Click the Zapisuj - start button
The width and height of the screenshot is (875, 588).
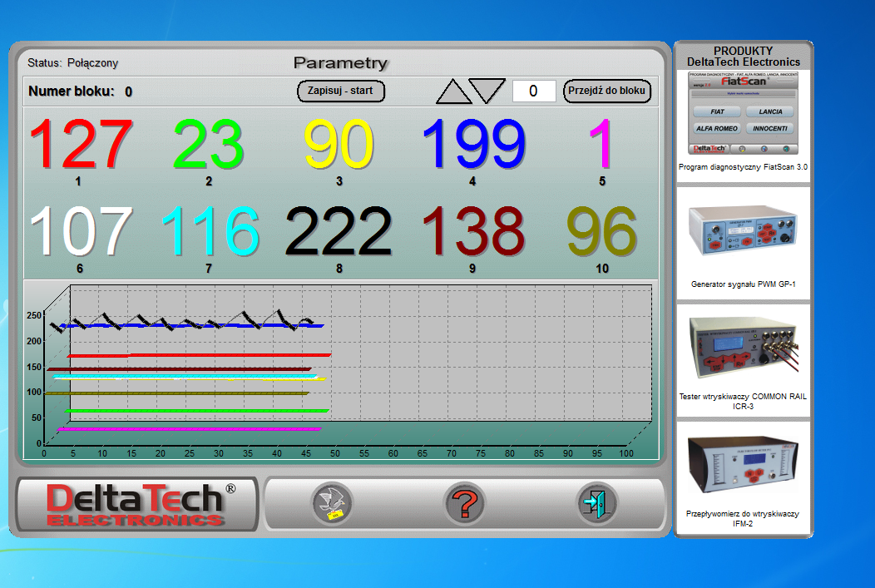point(341,91)
